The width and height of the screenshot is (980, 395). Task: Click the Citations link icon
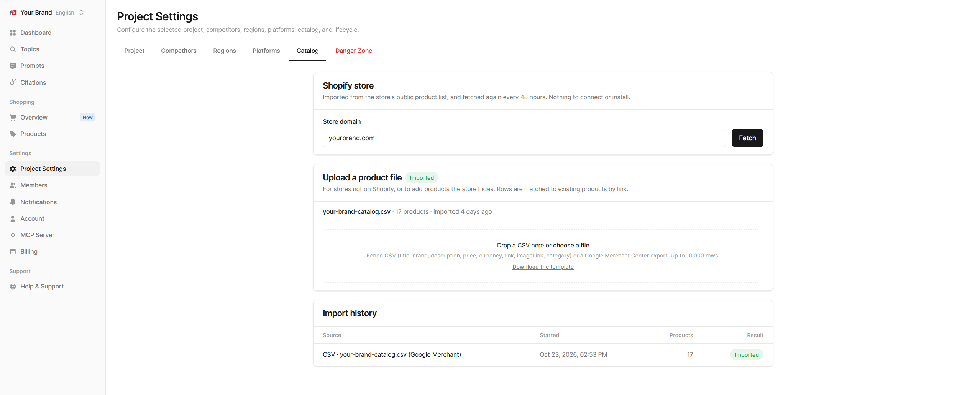[13, 82]
